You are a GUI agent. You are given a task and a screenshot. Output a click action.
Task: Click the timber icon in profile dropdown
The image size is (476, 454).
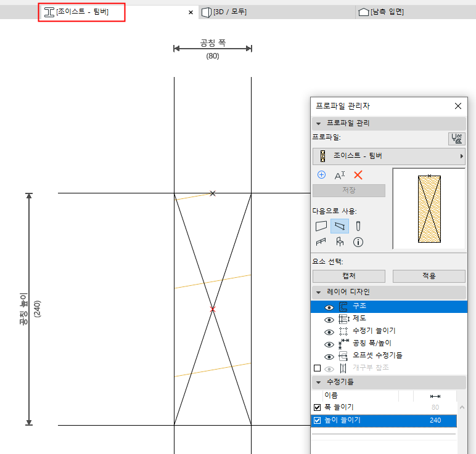[322, 156]
